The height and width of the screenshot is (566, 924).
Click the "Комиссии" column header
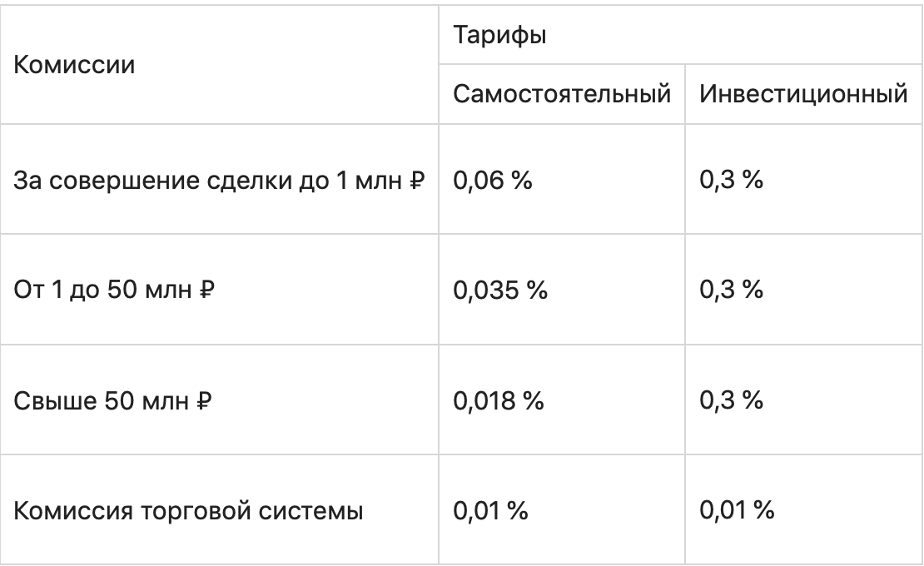75,64
